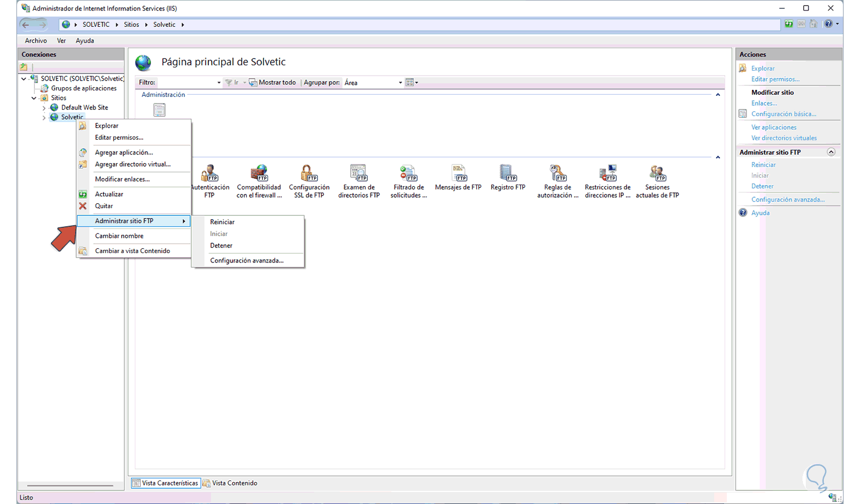This screenshot has height=504, width=860.
Task: Collapse the FTP features section chevron
Action: point(718,157)
